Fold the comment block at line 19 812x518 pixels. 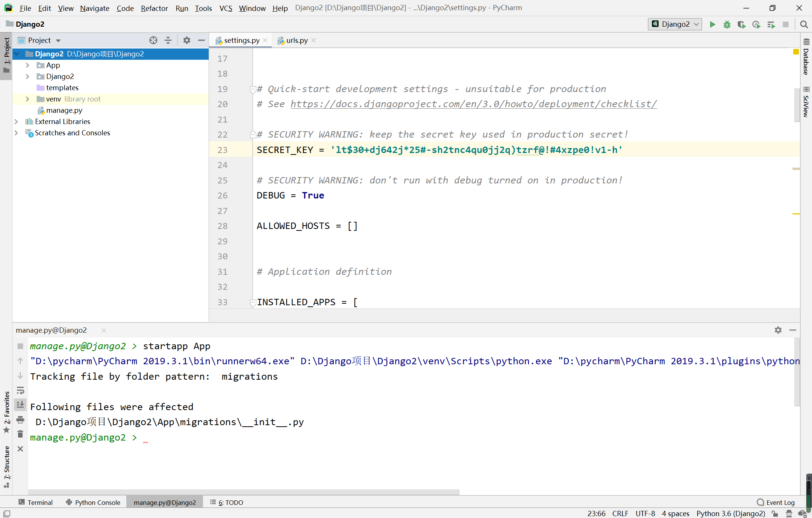tap(253, 89)
